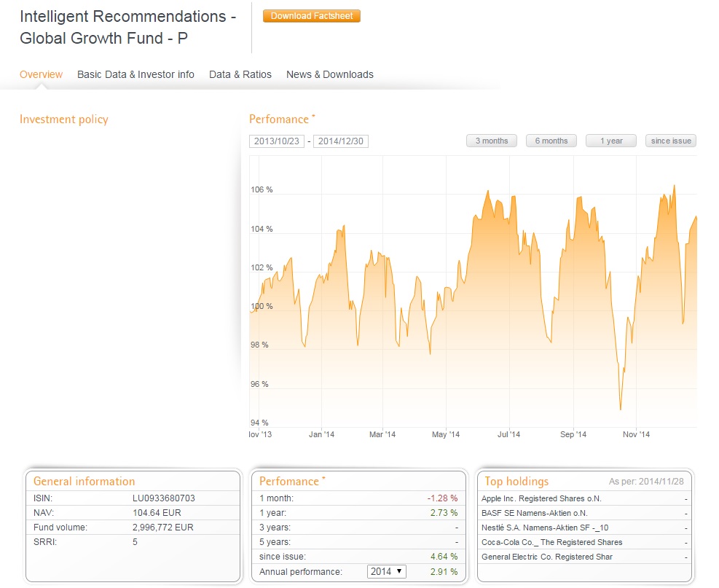This screenshot has height=588, width=719.
Task: Choose the since issue chart range
Action: [670, 141]
